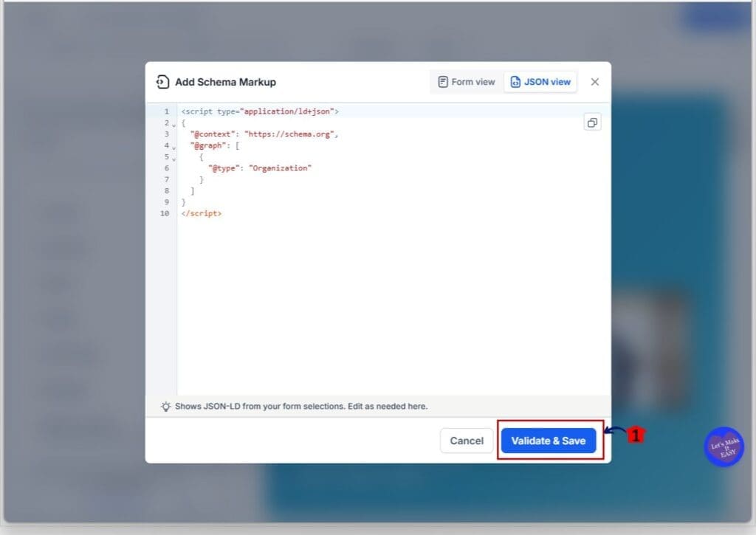The image size is (756, 535).
Task: Copy the JSON-LD code with the copy icon
Action: click(592, 122)
